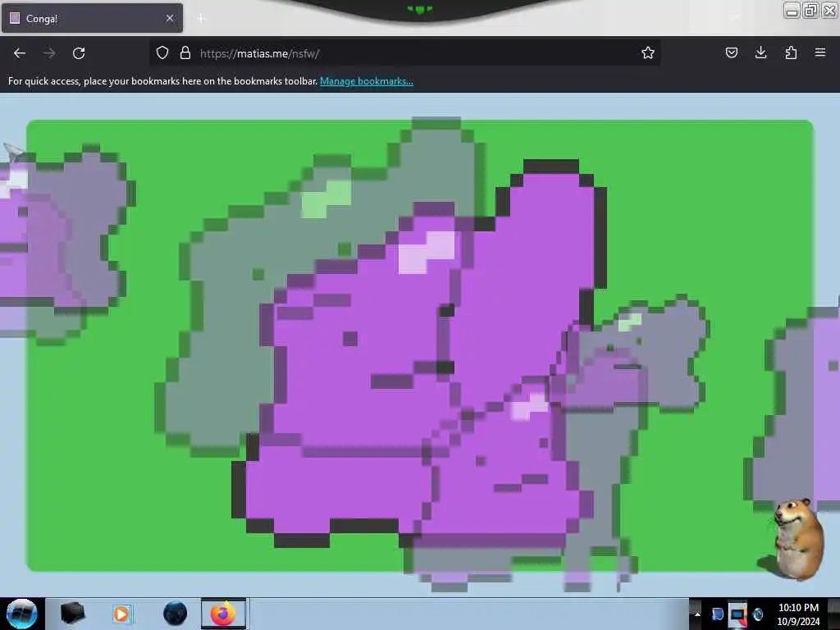Show hidden tray icons
Viewport: 840px width, 630px height.
pyautogui.click(x=697, y=614)
